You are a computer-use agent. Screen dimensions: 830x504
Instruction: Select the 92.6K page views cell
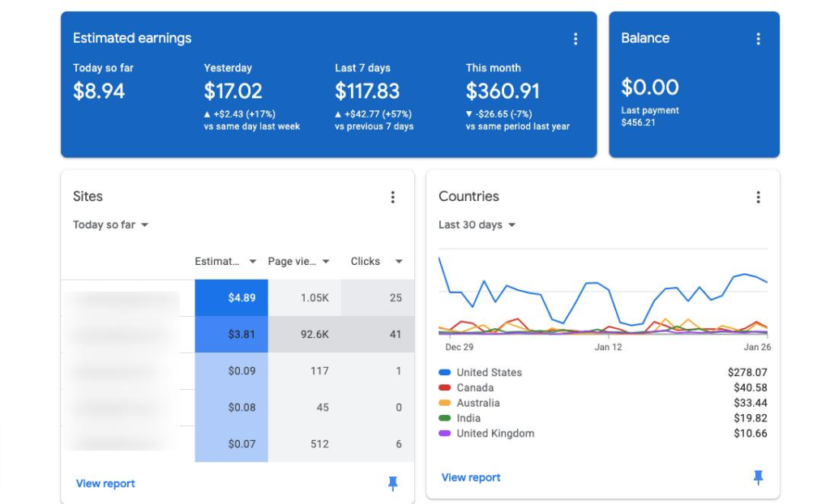305,334
